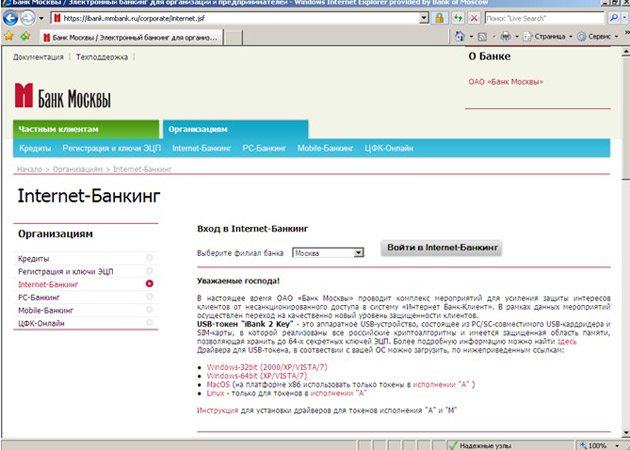This screenshot has width=630, height=450.
Task: Open the address bar history dropdown
Action: coord(424,18)
